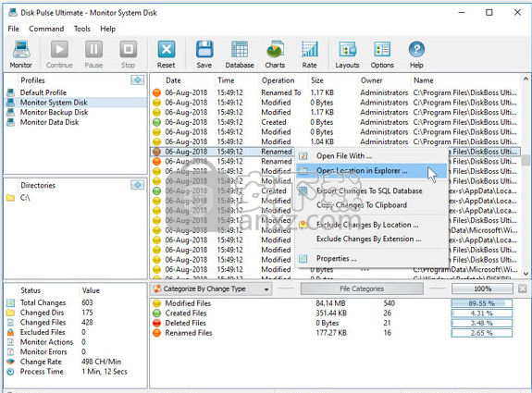Viewport: 532px width, 393px height.
Task: Choose Open Location in Explorer
Action: click(371, 171)
